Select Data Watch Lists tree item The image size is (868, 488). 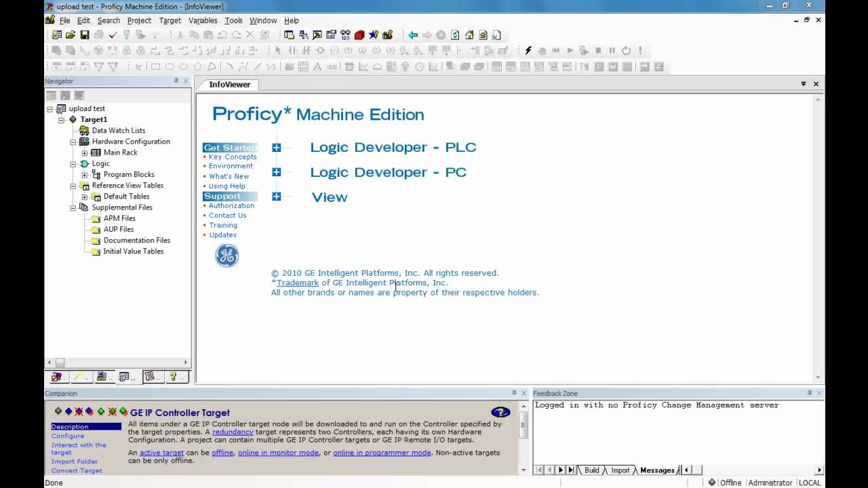coord(118,131)
